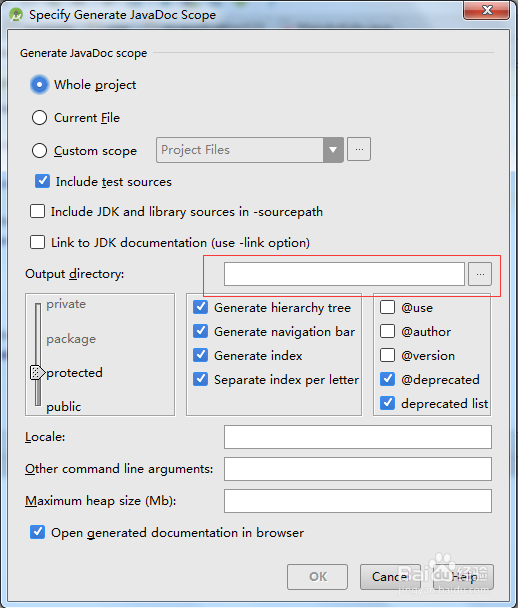The height and width of the screenshot is (608, 518).
Task: Click the Maximum heap size field
Action: point(358,501)
